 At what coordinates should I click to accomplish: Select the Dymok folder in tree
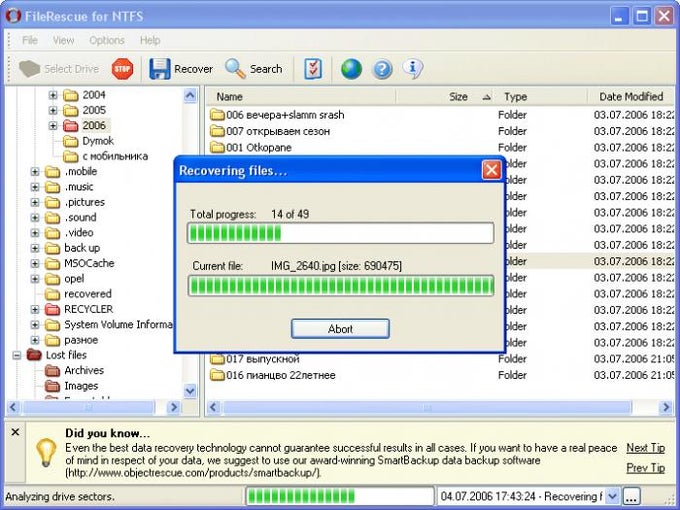[x=98, y=141]
